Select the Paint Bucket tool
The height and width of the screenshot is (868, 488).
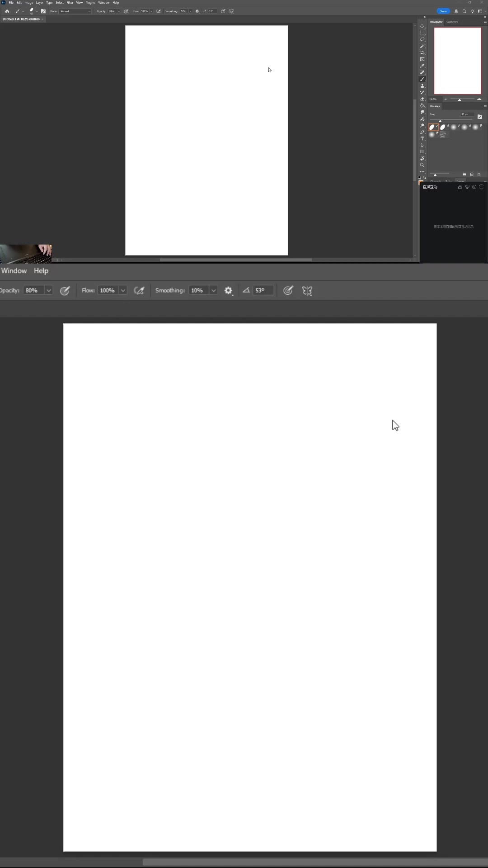point(422,105)
